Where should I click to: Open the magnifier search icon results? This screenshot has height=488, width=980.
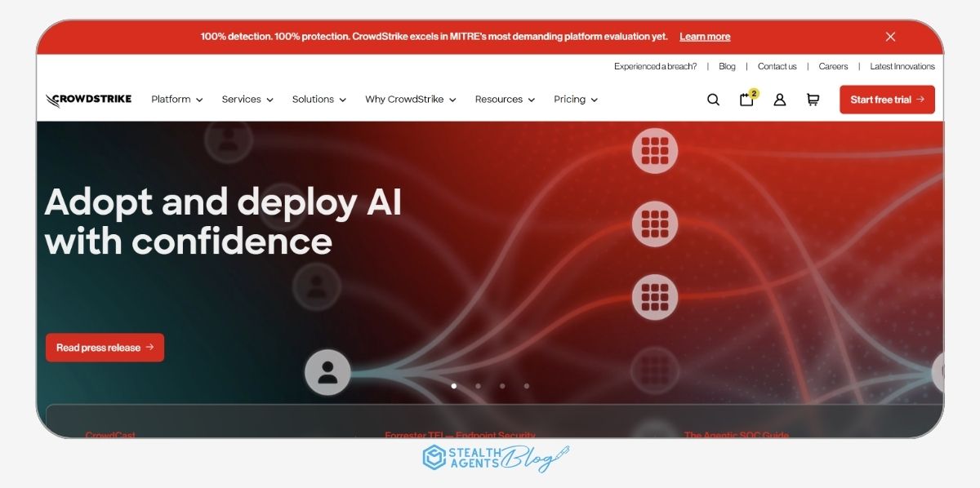tap(713, 99)
